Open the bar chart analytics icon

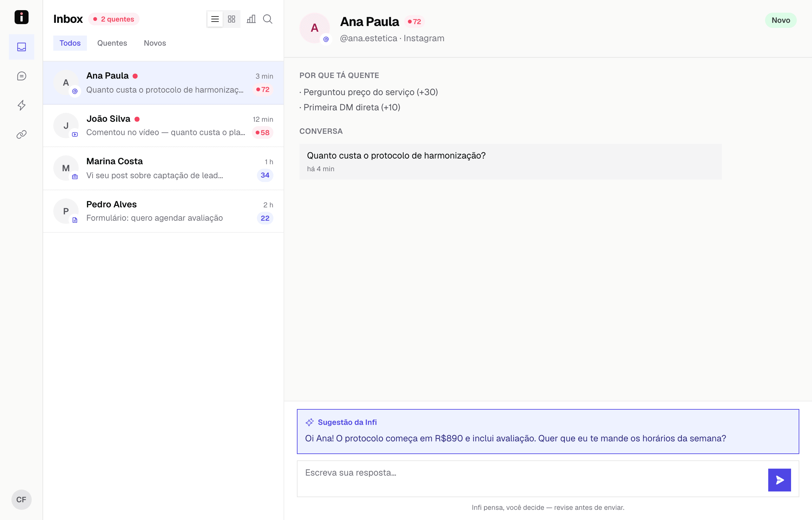tap(251, 19)
